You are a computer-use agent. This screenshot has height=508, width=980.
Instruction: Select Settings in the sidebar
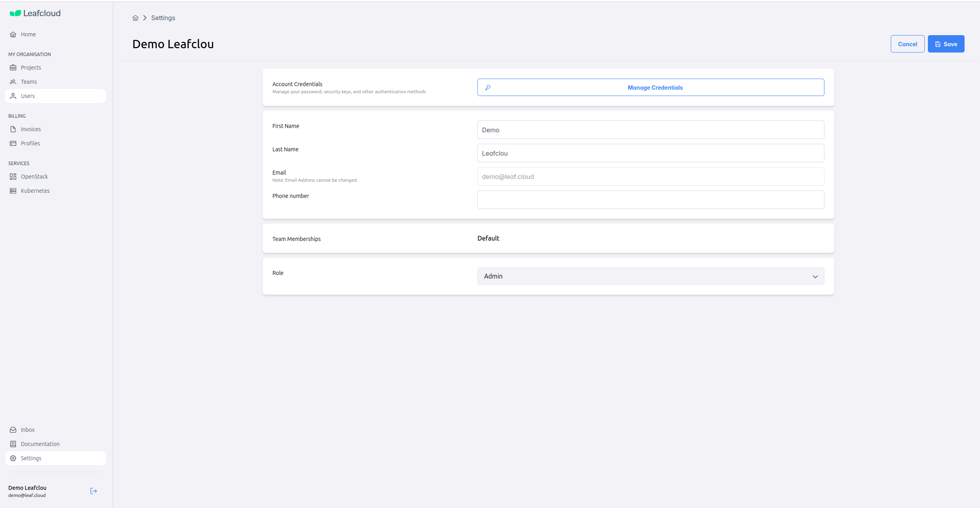pyautogui.click(x=56, y=458)
